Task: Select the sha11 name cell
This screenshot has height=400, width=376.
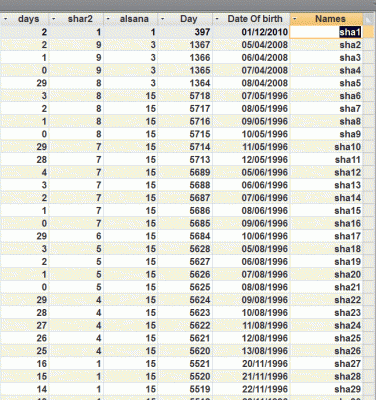Action: pyautogui.click(x=326, y=159)
